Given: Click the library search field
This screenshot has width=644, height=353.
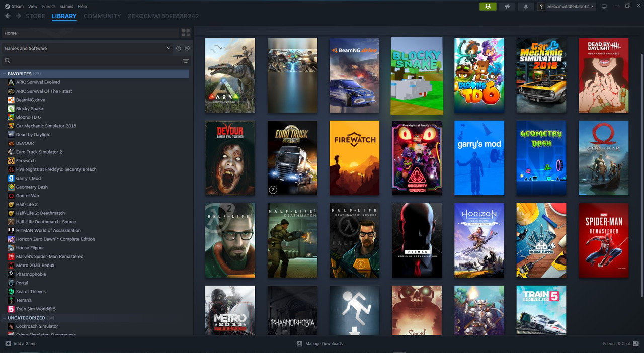Looking at the screenshot, I should tap(96, 61).
